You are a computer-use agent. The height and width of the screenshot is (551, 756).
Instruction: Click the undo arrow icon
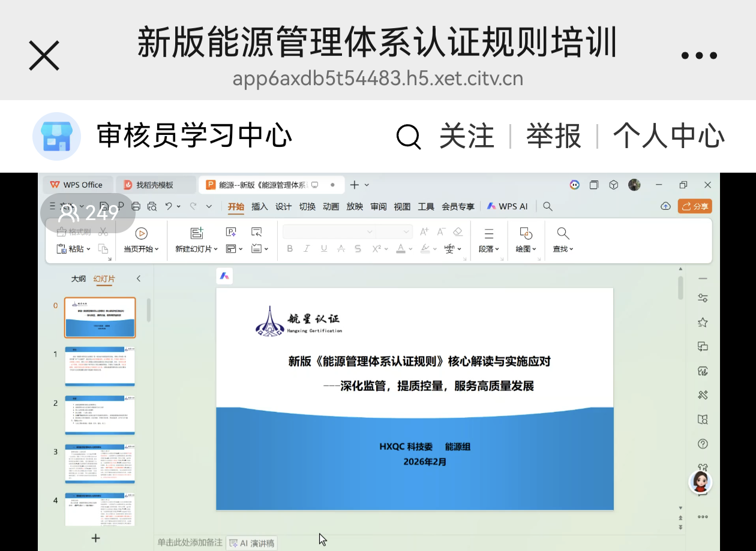click(169, 206)
